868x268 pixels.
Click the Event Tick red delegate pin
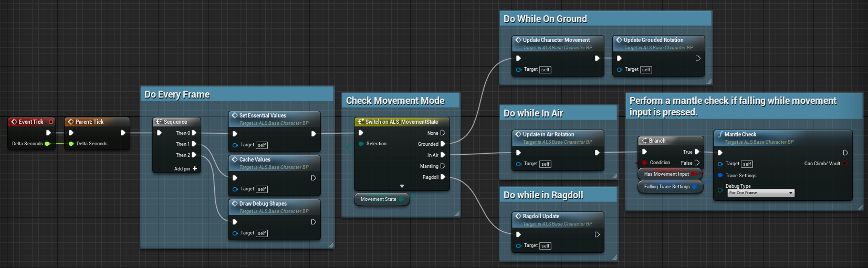click(x=51, y=122)
